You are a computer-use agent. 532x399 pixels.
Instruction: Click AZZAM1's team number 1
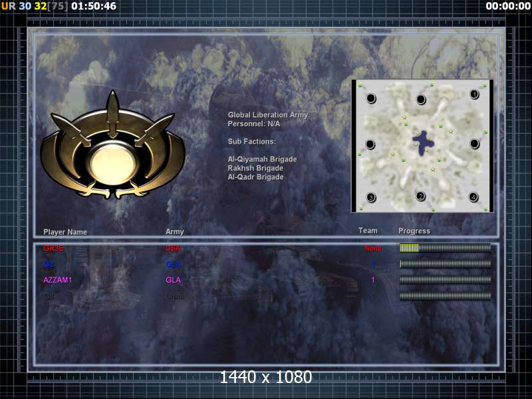point(373,280)
